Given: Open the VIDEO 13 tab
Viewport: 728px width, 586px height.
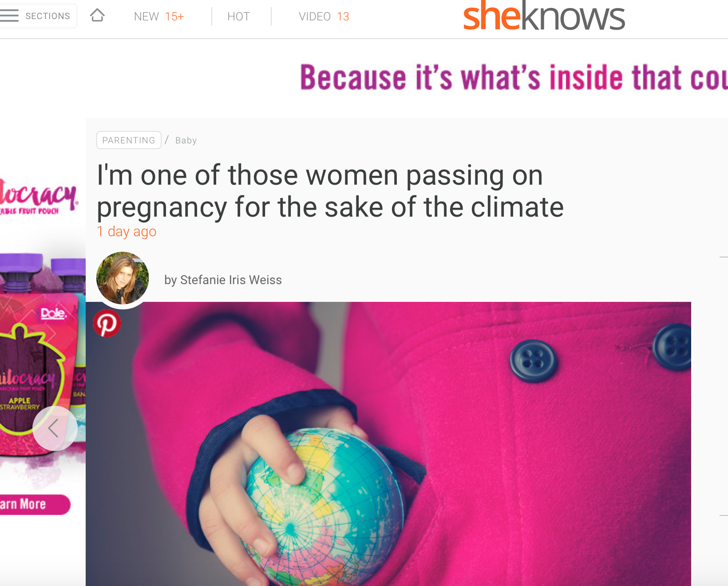Looking at the screenshot, I should click(324, 17).
